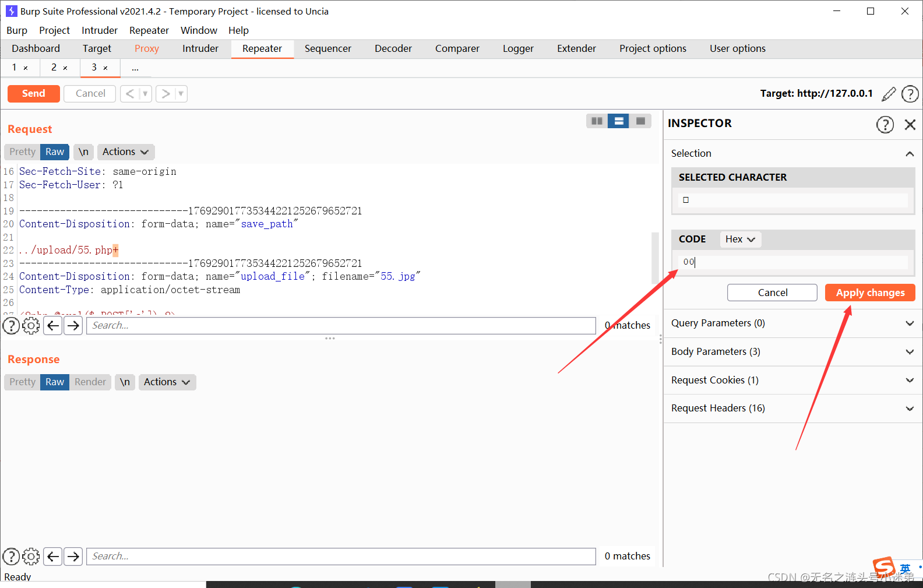
Task: Click the selected character field
Action: click(792, 200)
